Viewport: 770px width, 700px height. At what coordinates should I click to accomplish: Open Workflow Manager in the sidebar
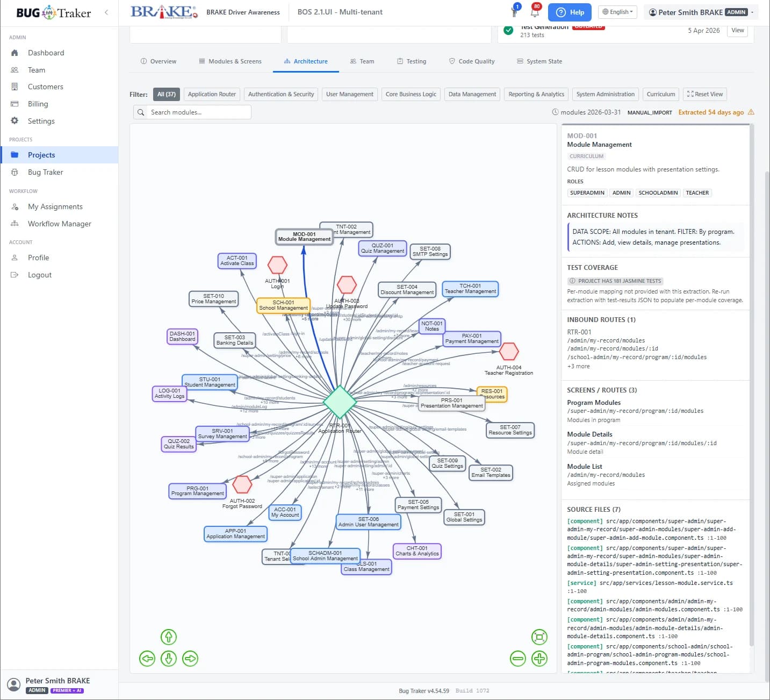(x=59, y=224)
